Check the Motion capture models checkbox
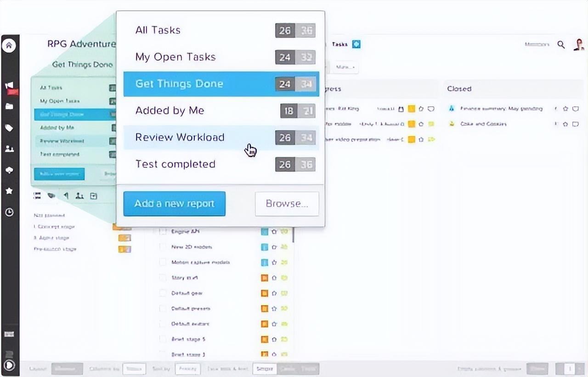This screenshot has width=588, height=377. 163,262
